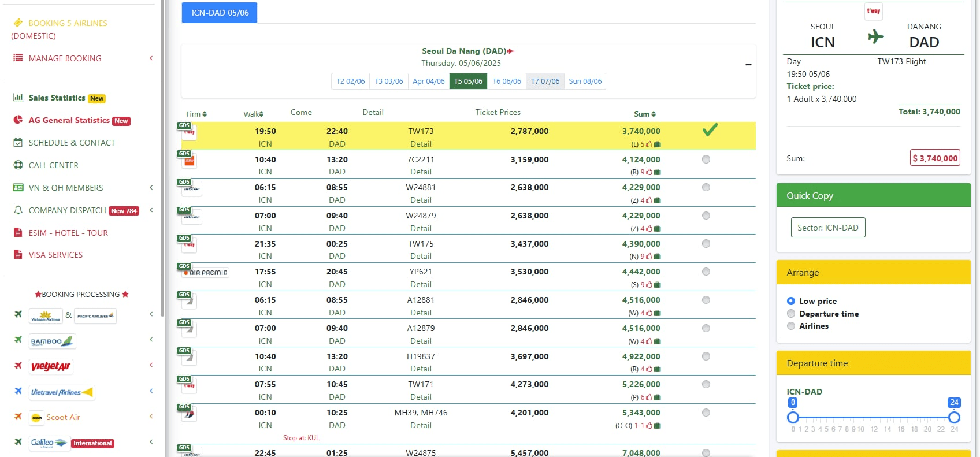This screenshot has height=457, width=980.
Task: Choose flight YP621 with its radio button
Action: [706, 272]
